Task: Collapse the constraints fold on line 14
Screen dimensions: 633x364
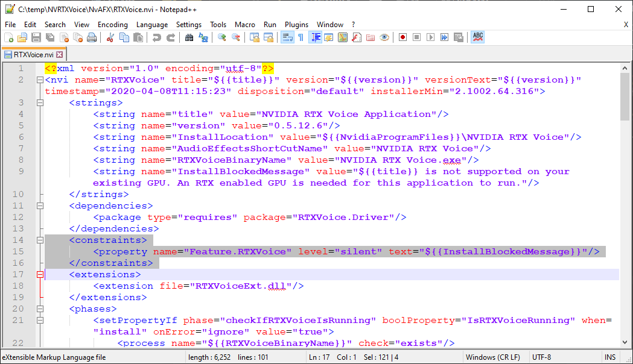Action: coord(40,240)
